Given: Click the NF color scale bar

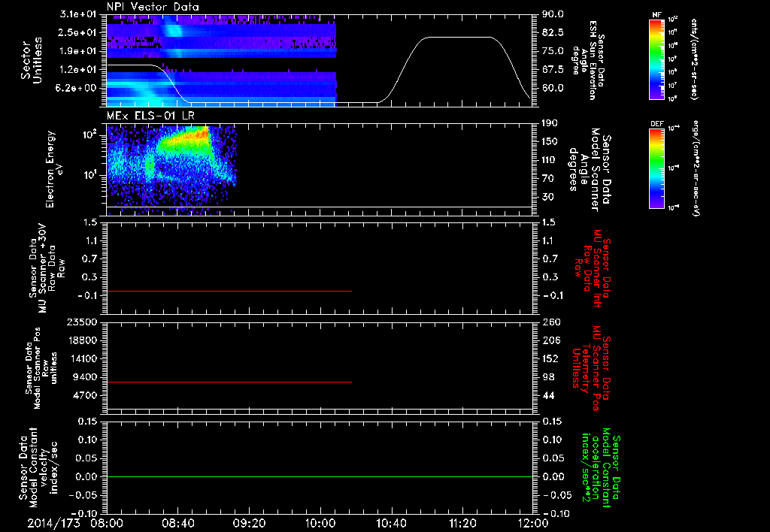Looking at the screenshot, I should 657,59.
